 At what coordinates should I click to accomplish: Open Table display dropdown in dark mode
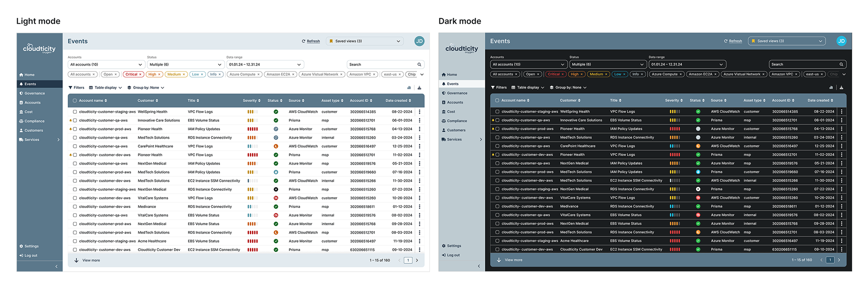pyautogui.click(x=528, y=87)
